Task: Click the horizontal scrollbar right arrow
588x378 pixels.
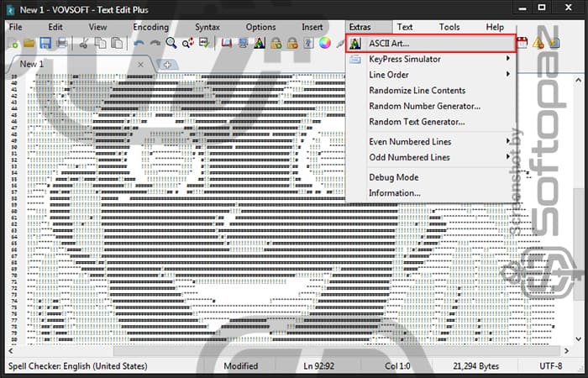Action: pyautogui.click(x=567, y=351)
